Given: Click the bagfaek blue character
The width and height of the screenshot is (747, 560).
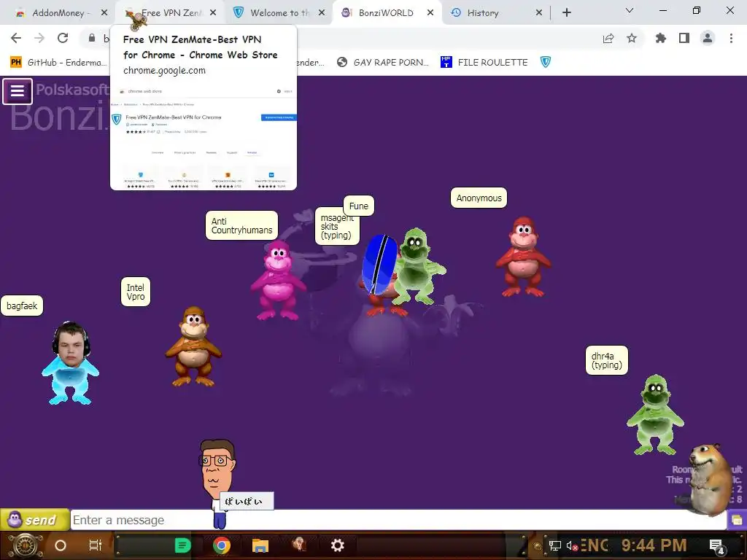Looking at the screenshot, I should (71, 363).
